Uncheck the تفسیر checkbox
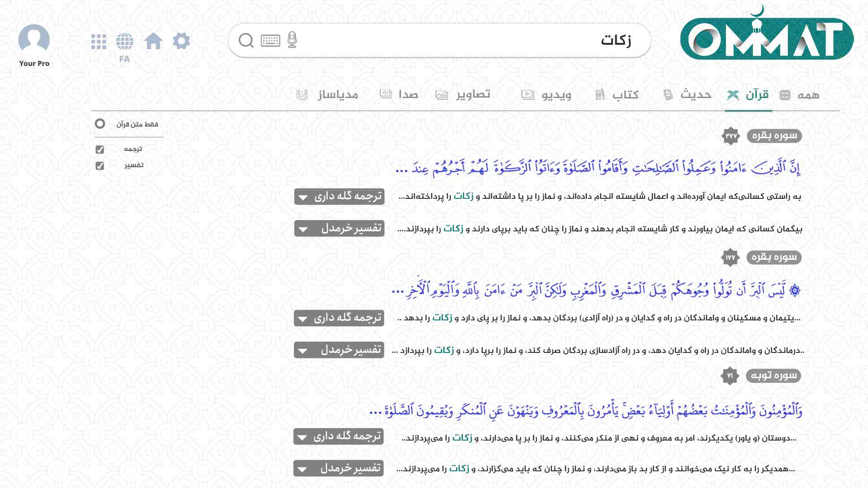 (99, 165)
